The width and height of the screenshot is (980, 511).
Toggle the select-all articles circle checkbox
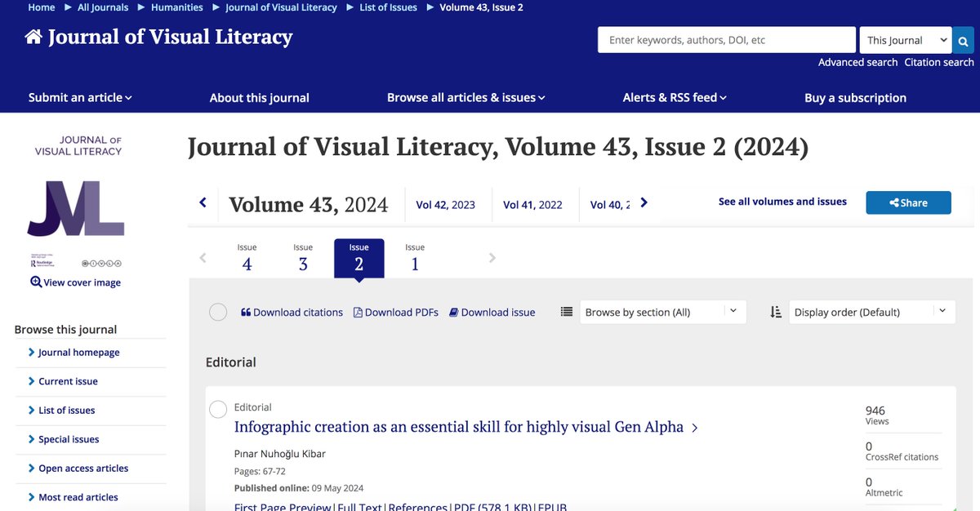218,312
